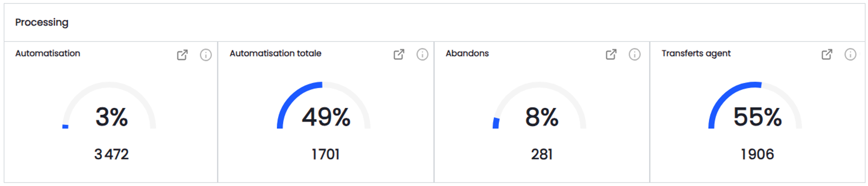Select the Automatisation totale card title
This screenshot has width=868, height=186.
(x=275, y=53)
